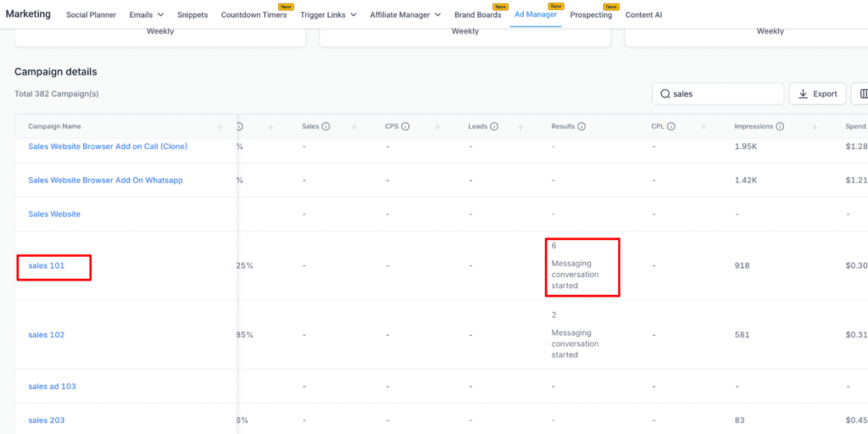Open the Sales Website campaign
The width and height of the screenshot is (868, 434).
(54, 214)
